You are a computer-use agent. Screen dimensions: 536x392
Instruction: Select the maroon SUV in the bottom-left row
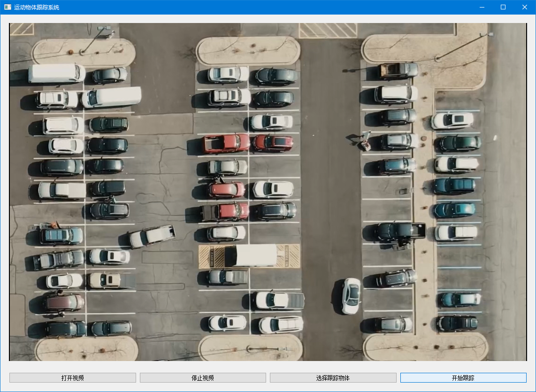click(x=64, y=302)
